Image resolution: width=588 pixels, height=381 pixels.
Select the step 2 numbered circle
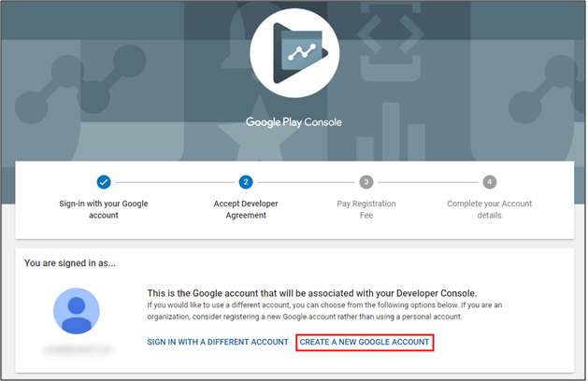pyautogui.click(x=245, y=181)
